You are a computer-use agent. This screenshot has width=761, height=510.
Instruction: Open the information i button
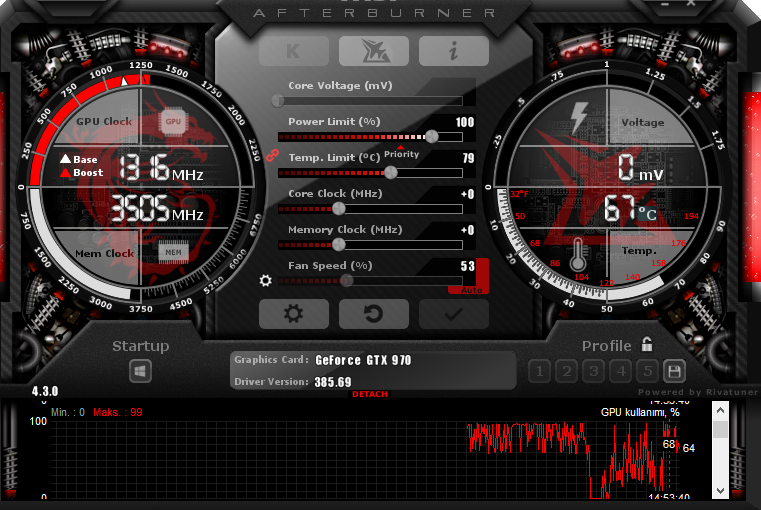453,51
